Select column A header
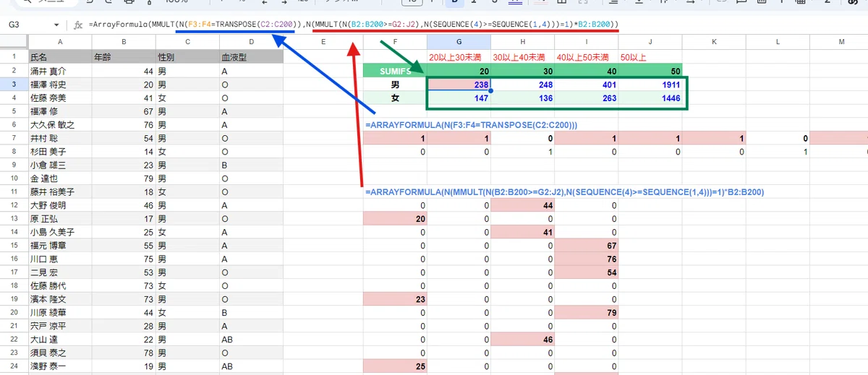Screen dimensions: 868x375 pos(59,42)
